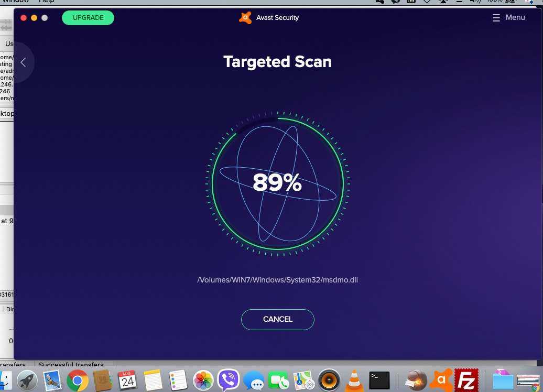Launch the yellow Notes app in the Dock
Screen dimensions: 543x392
[153, 380]
